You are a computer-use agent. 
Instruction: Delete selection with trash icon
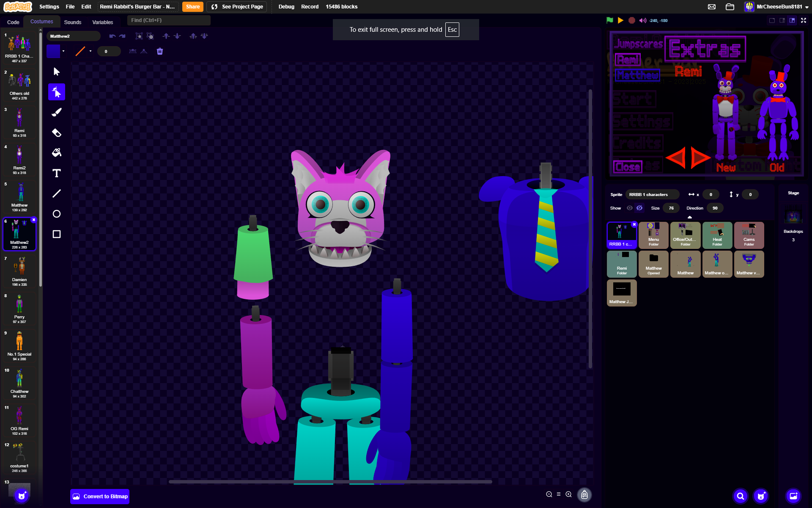point(160,51)
